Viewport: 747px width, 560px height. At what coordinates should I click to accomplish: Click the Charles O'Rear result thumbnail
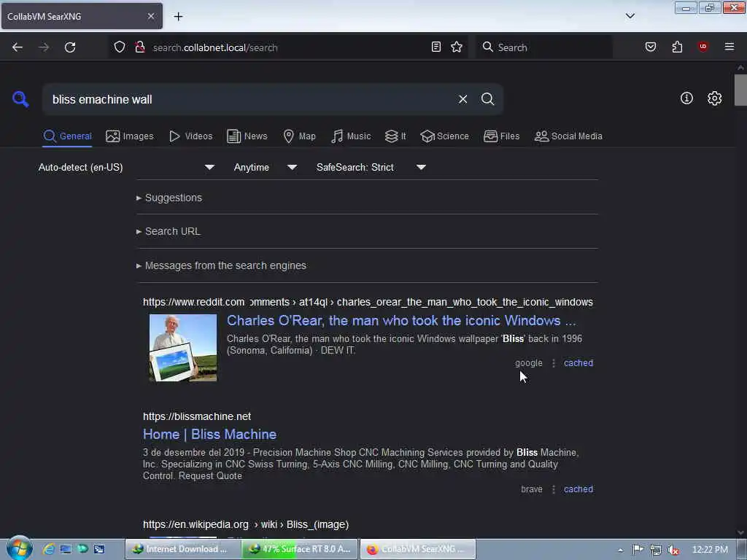tap(183, 348)
